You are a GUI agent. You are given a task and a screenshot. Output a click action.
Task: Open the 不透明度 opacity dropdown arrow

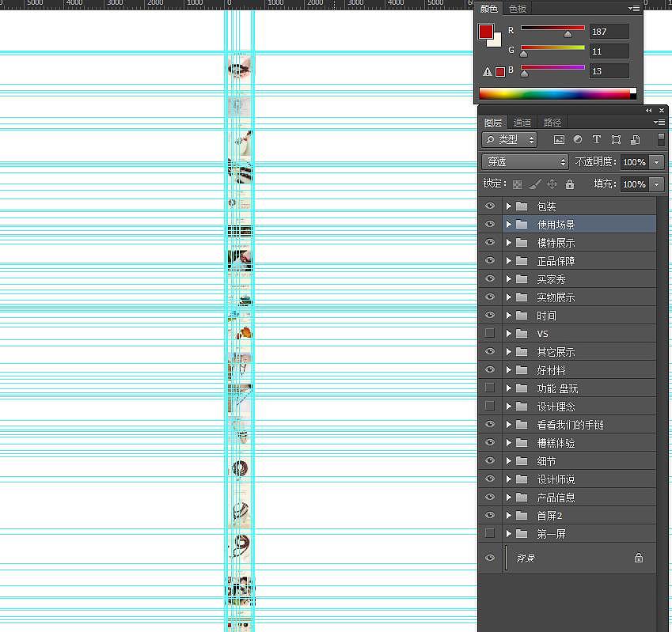(657, 162)
